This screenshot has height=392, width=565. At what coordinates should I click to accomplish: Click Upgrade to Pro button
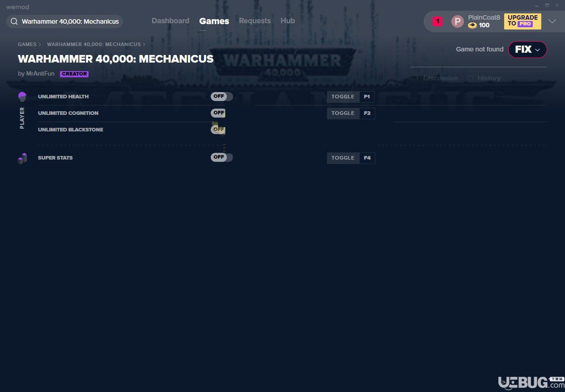point(523,21)
